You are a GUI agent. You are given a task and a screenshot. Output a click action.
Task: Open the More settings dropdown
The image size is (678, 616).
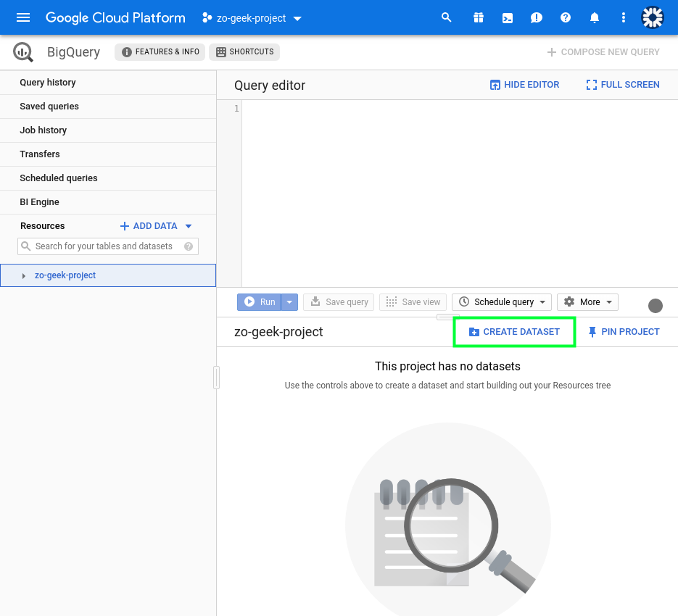pyautogui.click(x=587, y=302)
